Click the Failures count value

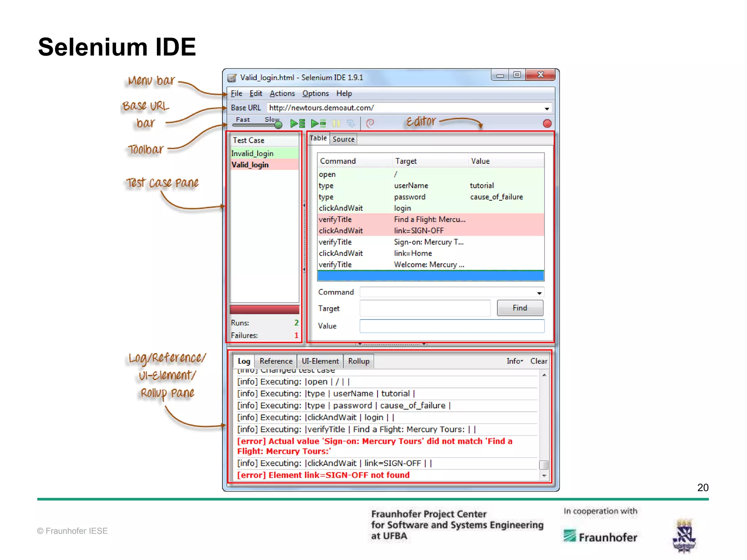pyautogui.click(x=296, y=335)
